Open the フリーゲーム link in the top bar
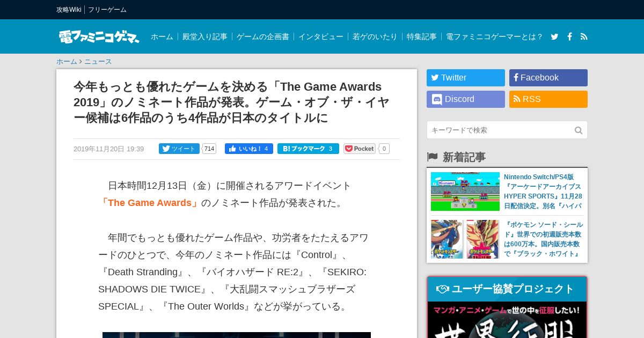 click(107, 10)
